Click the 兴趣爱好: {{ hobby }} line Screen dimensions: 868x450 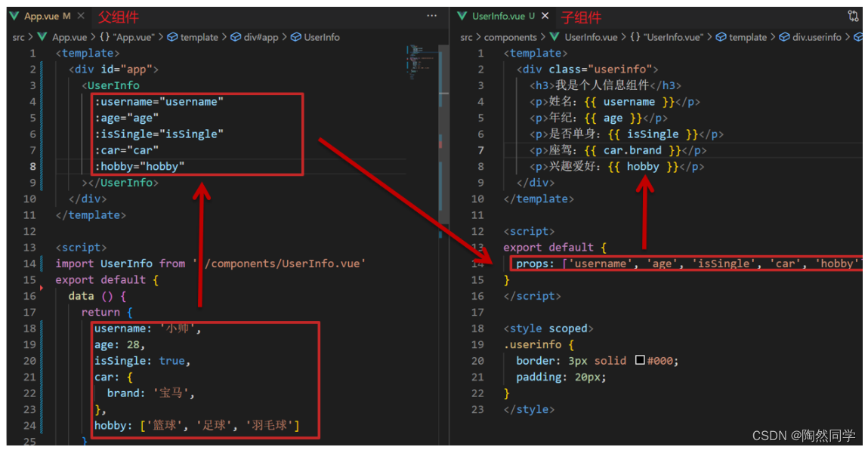pos(616,167)
